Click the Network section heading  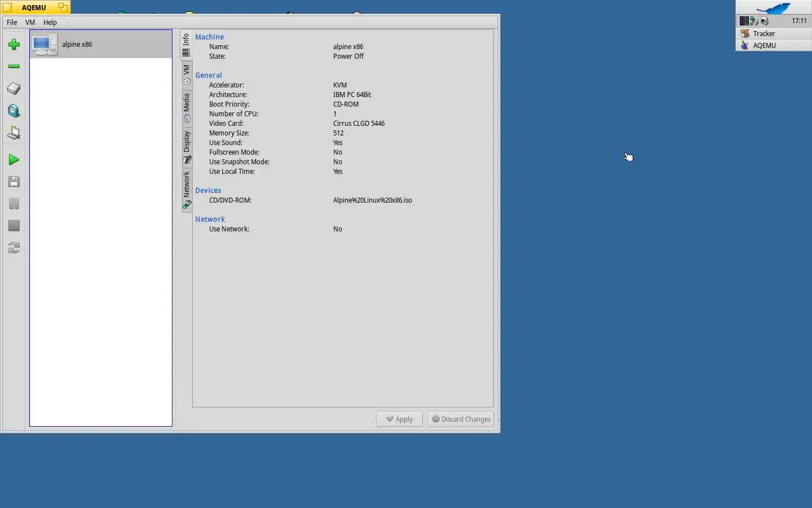[x=210, y=219]
